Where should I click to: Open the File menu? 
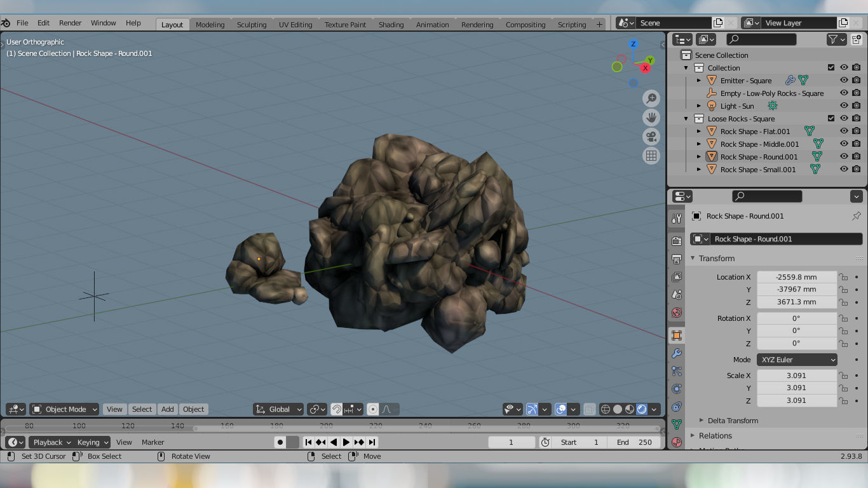click(22, 23)
